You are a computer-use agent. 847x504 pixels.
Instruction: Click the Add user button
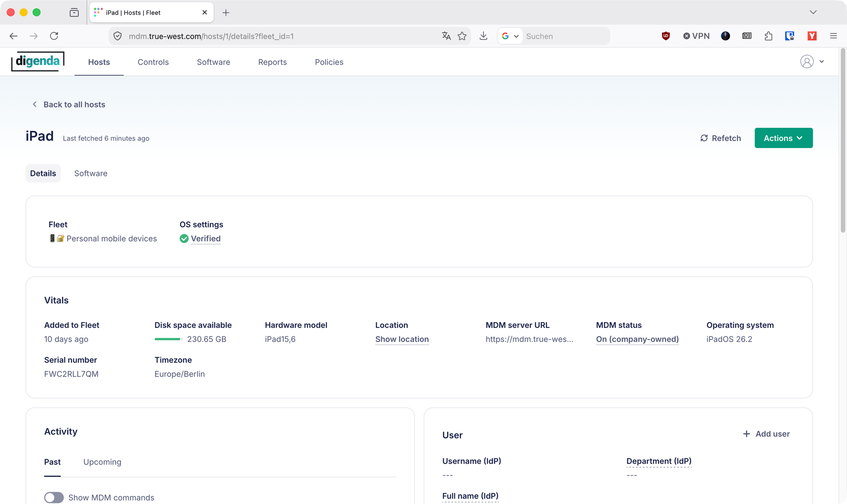pyautogui.click(x=766, y=434)
